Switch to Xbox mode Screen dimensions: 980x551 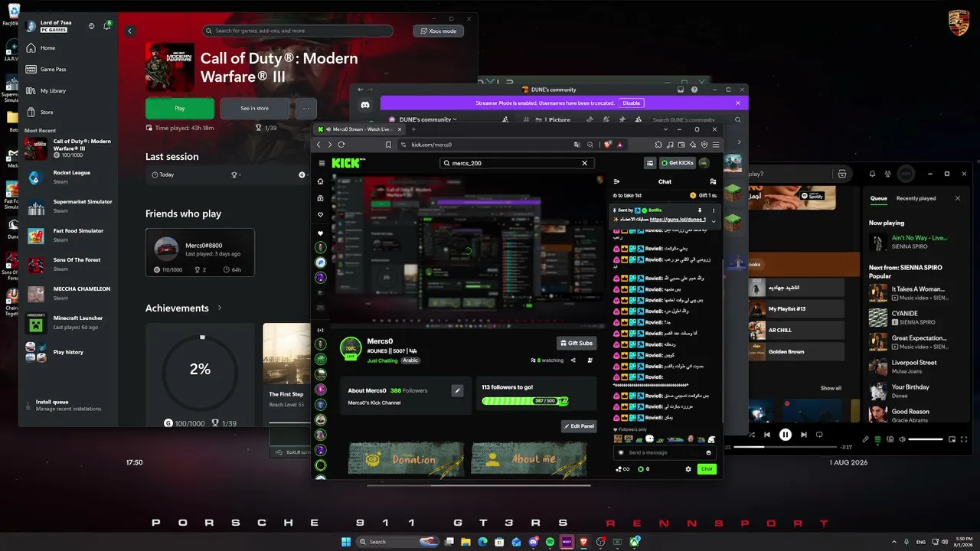438,31
